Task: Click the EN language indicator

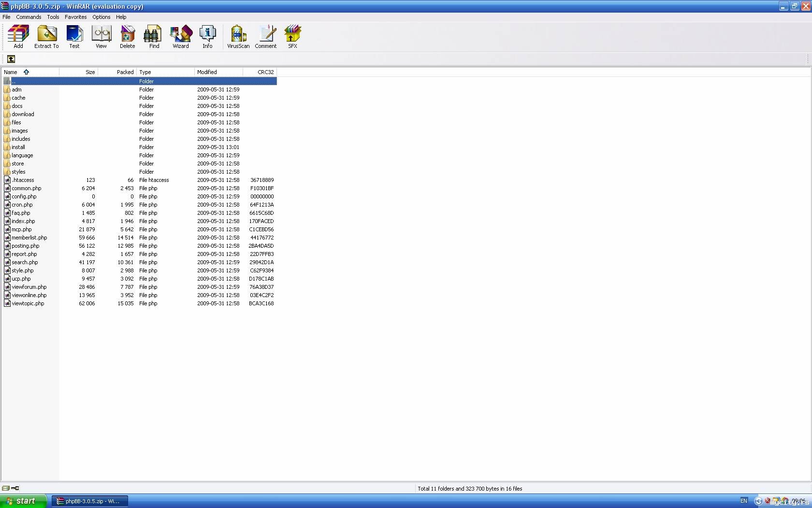Action: 744,501
